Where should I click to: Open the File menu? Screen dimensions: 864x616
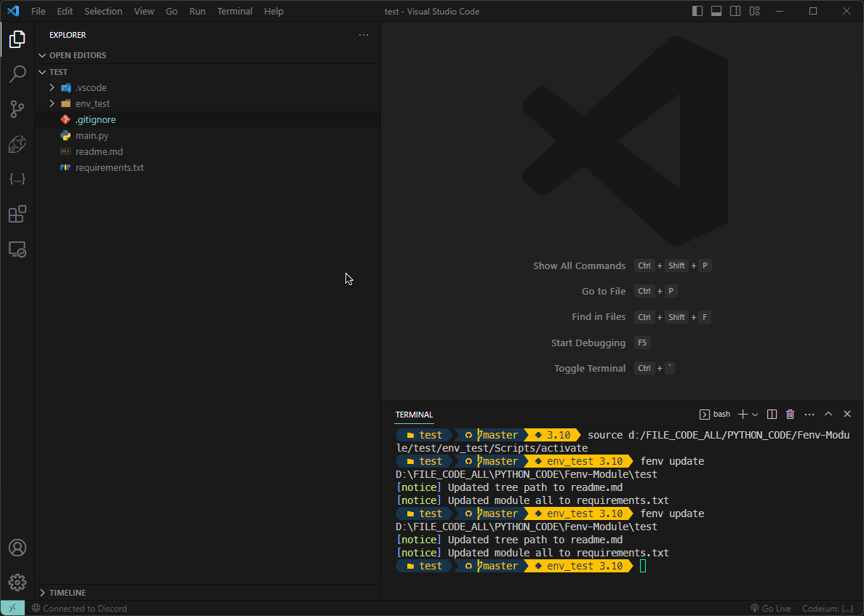(38, 11)
